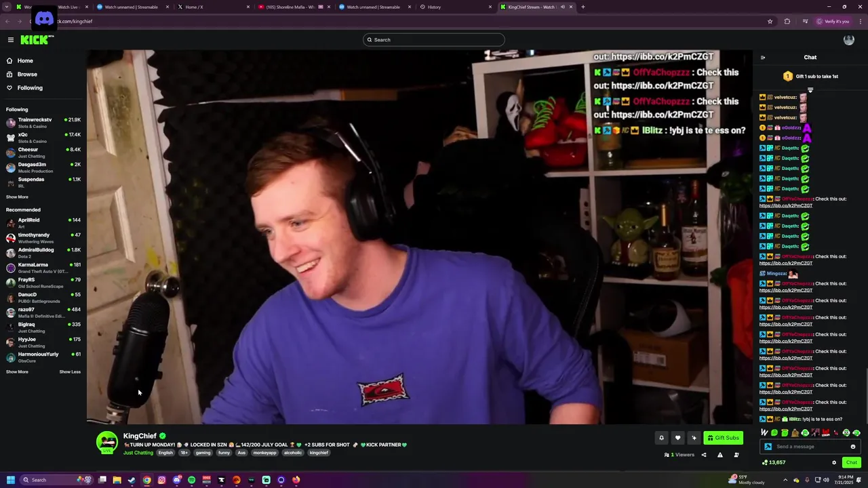
Task: Open chat settings gear icon
Action: pyautogui.click(x=834, y=462)
